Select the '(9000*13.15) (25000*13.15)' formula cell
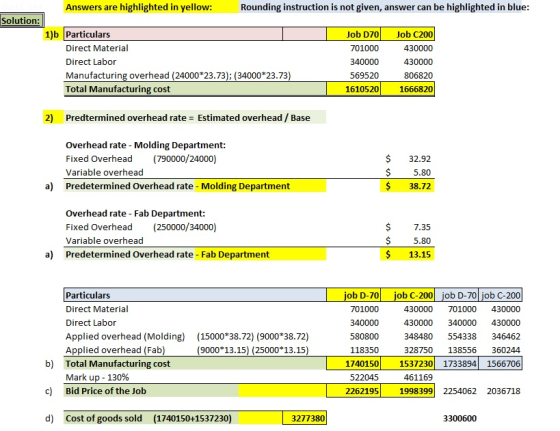 [252, 350]
